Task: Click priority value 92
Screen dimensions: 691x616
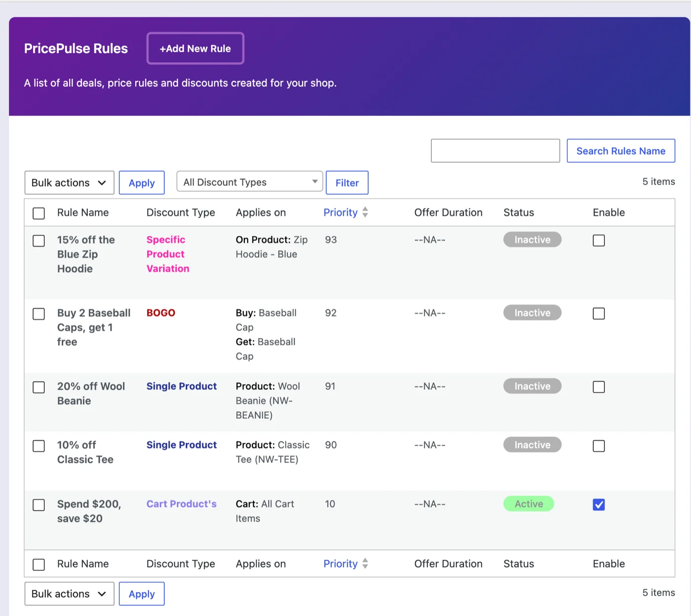Action: tap(331, 313)
